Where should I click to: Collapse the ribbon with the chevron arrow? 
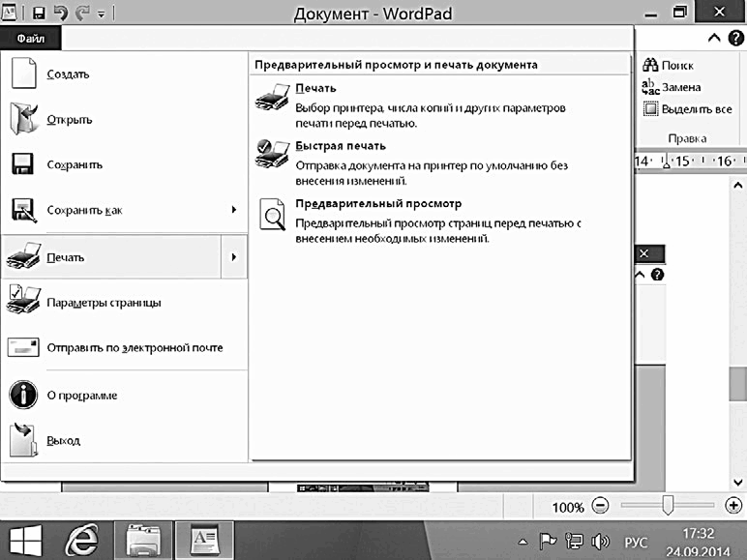[x=714, y=38]
